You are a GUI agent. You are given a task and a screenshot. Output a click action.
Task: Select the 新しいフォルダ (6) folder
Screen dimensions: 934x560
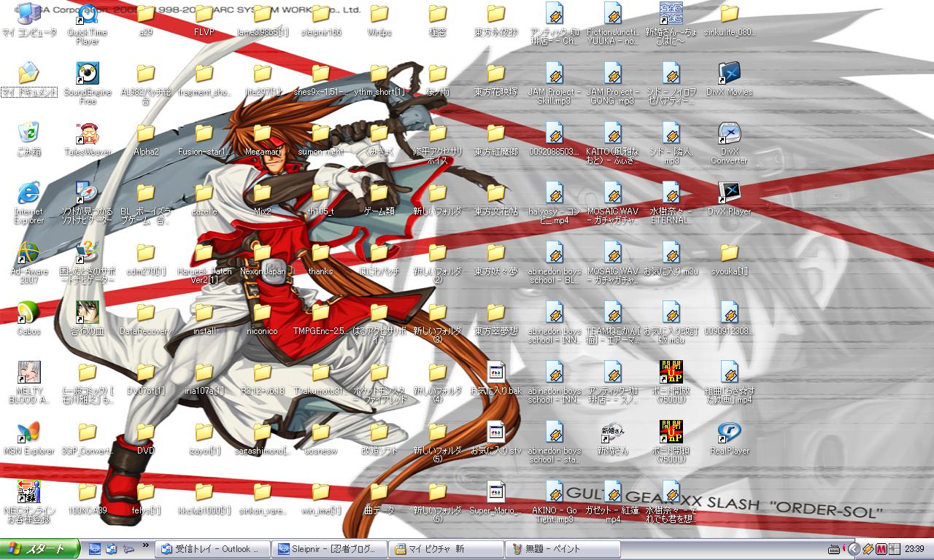click(438, 501)
